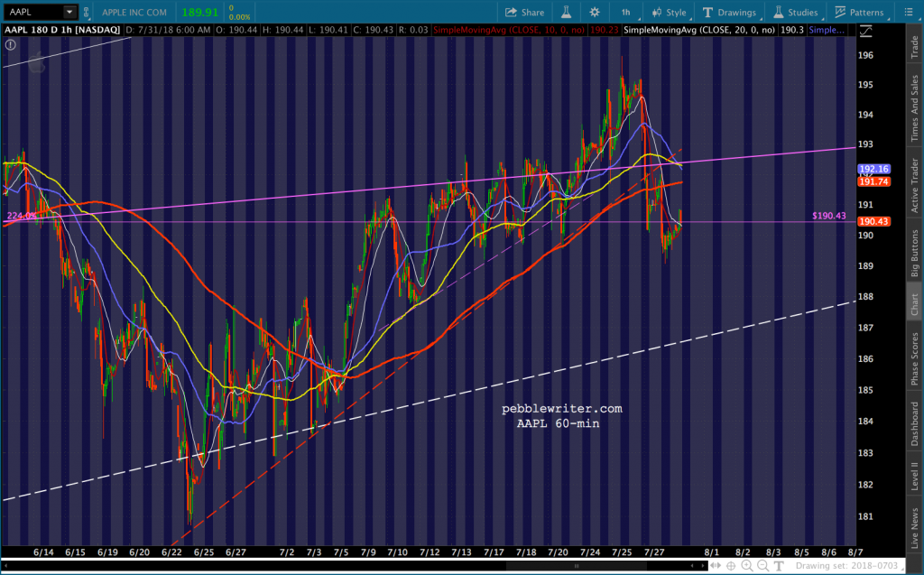Change the 1h time frame setting
This screenshot has width=924, height=575.
pos(625,13)
